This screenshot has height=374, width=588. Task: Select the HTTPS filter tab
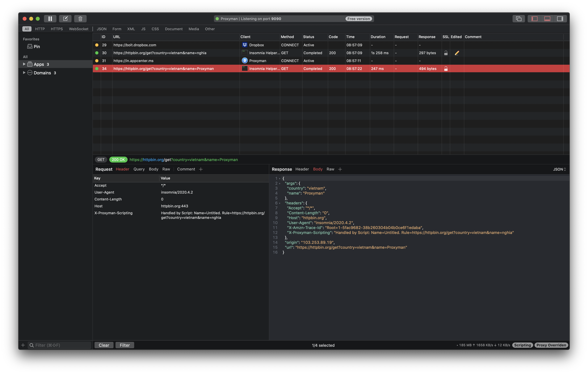tap(57, 29)
